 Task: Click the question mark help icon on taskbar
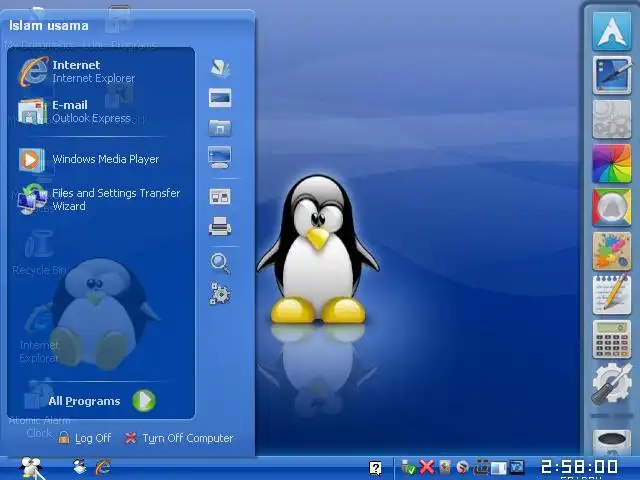pyautogui.click(x=376, y=468)
